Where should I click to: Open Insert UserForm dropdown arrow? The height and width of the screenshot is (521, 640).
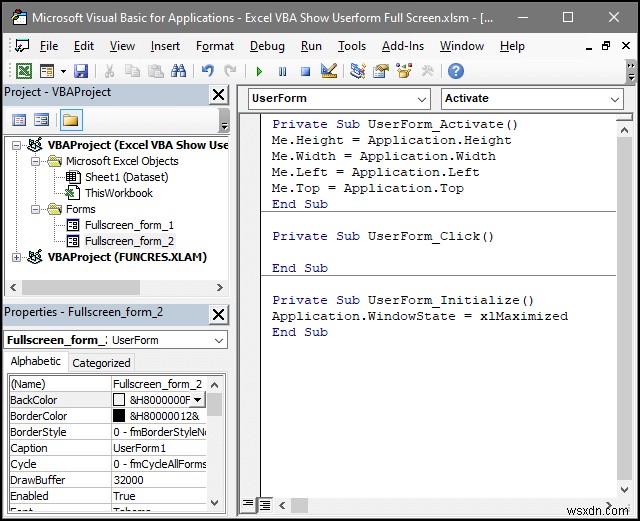(63, 71)
